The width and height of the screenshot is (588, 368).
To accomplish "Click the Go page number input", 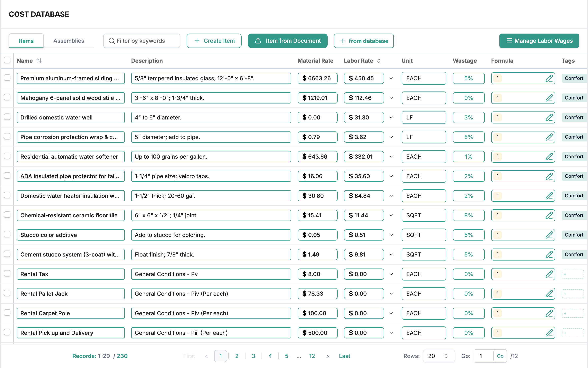I will [484, 356].
